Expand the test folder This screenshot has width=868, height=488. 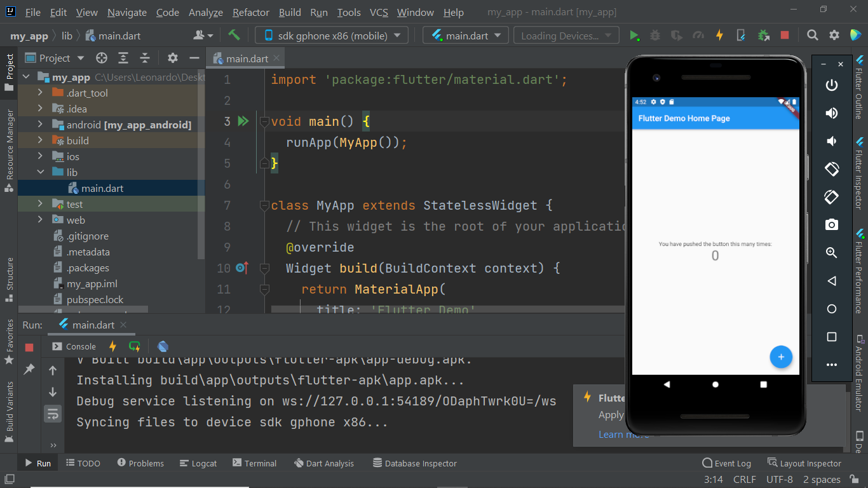click(x=40, y=203)
